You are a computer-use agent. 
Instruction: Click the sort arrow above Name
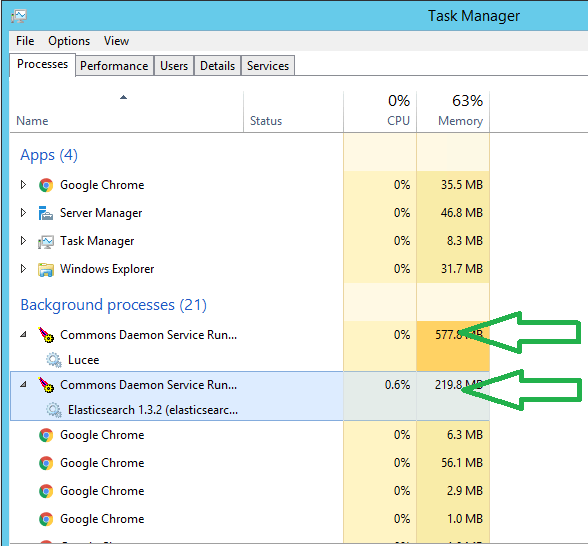(123, 98)
